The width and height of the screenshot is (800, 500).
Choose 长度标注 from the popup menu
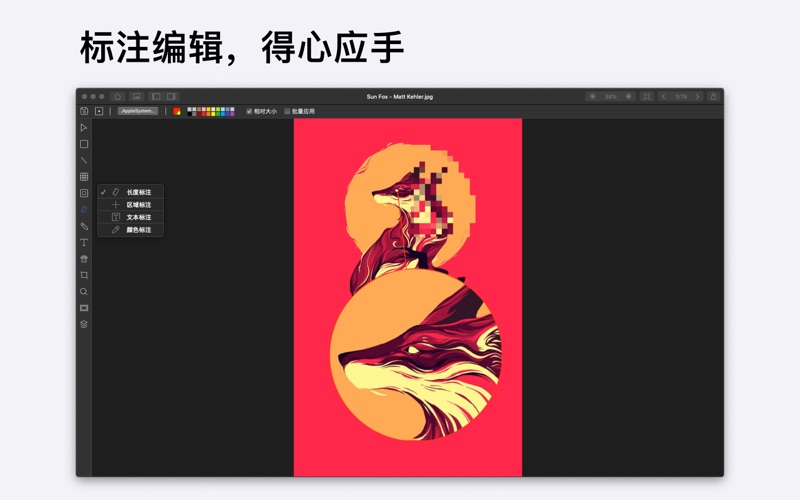coord(131,192)
